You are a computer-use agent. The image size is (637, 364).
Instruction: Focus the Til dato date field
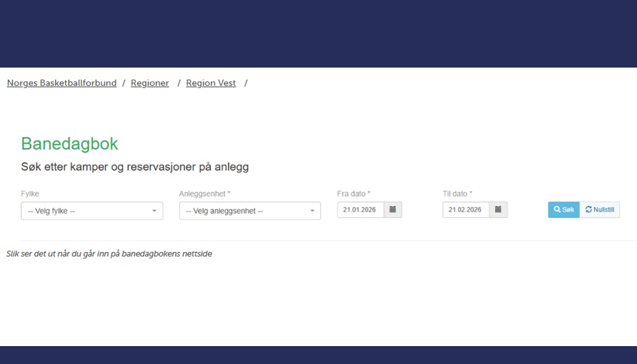pos(466,210)
